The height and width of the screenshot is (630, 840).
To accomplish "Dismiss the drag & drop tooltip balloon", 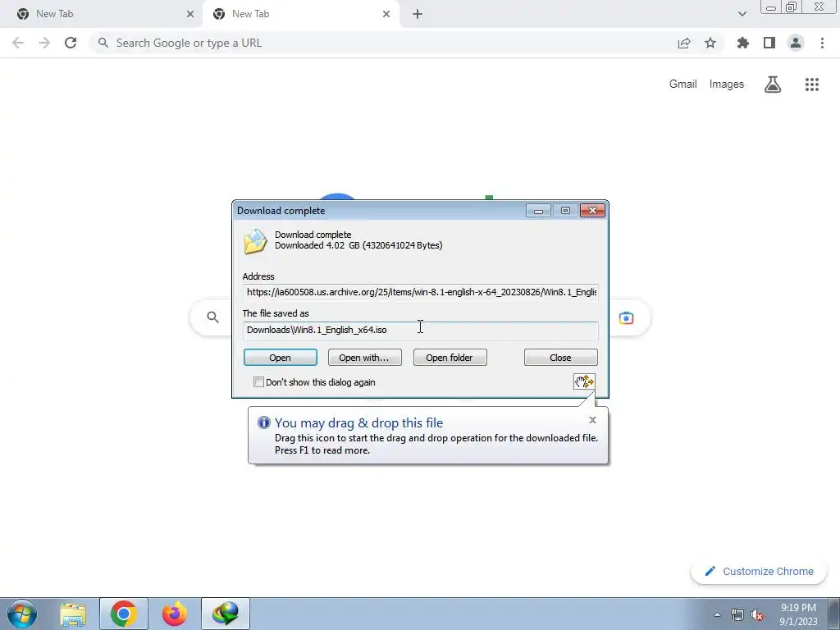I will [x=592, y=420].
